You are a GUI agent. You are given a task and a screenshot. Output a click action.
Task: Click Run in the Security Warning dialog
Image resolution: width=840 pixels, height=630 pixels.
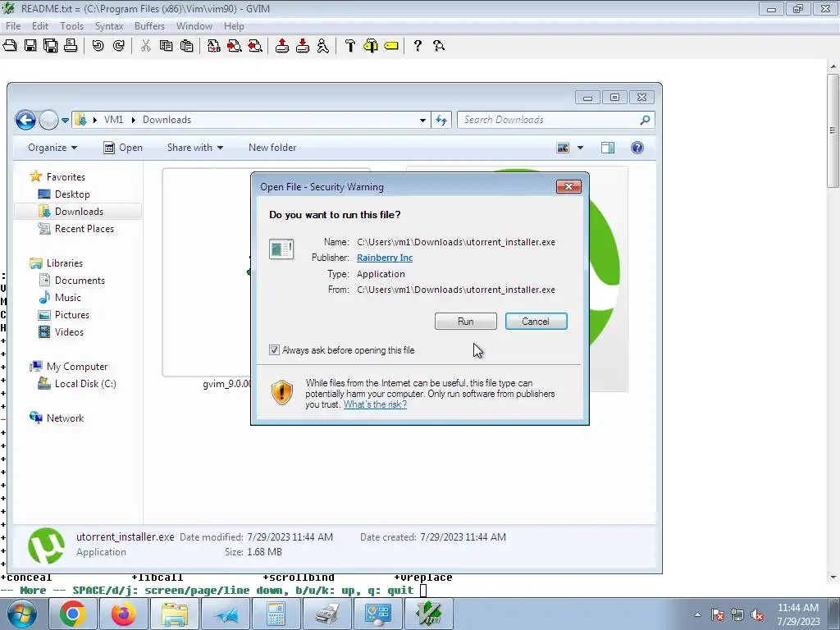coord(466,322)
